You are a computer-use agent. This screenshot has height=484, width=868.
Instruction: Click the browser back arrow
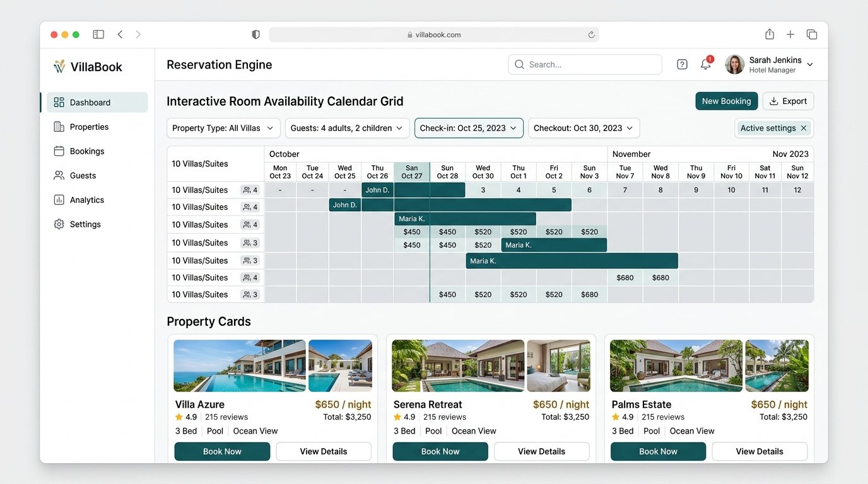tap(120, 35)
